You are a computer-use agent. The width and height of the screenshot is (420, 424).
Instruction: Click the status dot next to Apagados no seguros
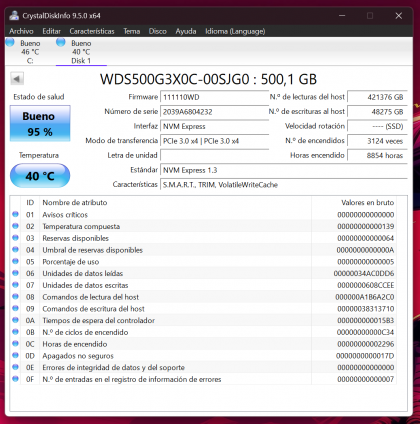click(x=15, y=355)
